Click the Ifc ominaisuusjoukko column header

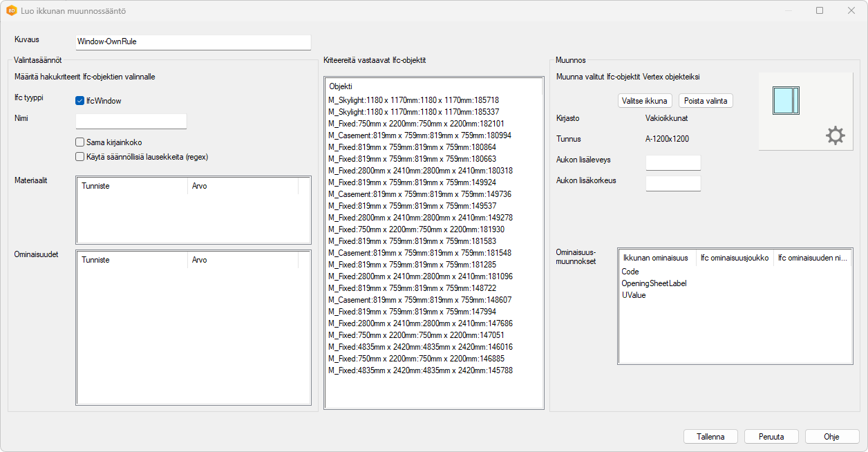(x=735, y=258)
